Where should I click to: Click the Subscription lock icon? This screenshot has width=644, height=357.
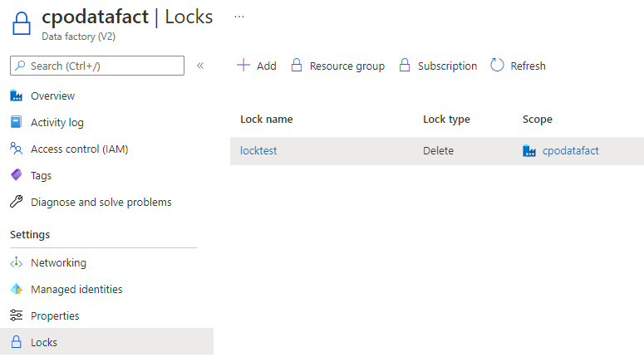405,66
